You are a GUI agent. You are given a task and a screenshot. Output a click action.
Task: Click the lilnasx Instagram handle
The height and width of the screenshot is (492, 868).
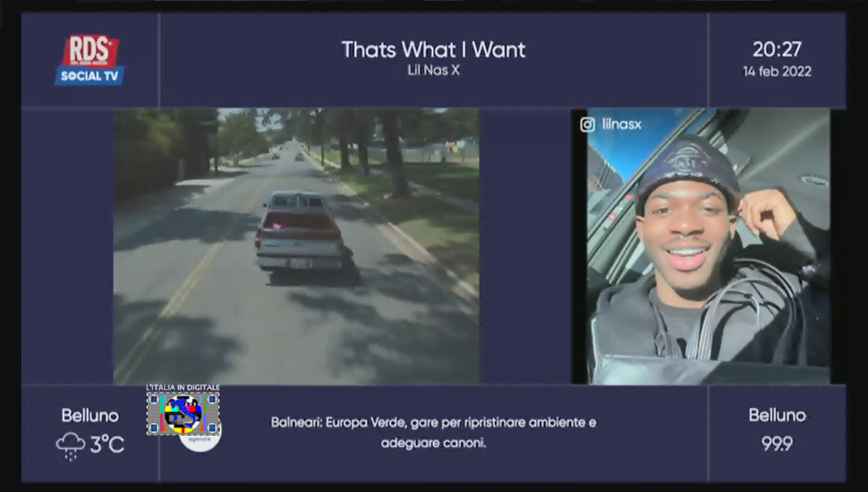pos(621,124)
